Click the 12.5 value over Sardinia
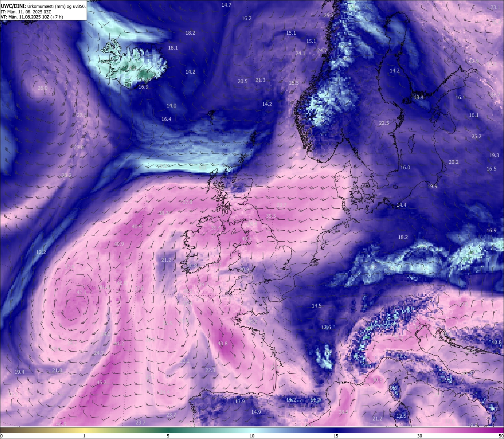504x439 pixels. (401, 416)
